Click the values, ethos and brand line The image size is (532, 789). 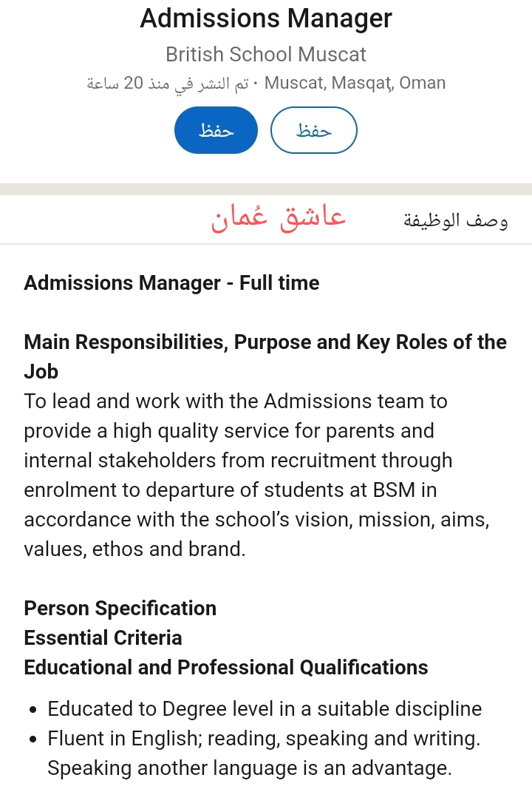pos(134,549)
